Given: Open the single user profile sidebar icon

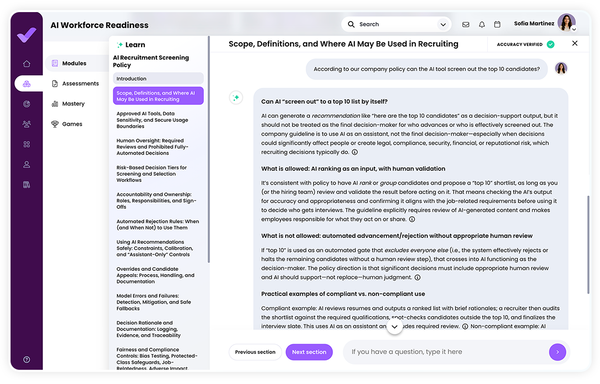Looking at the screenshot, I should tap(26, 164).
